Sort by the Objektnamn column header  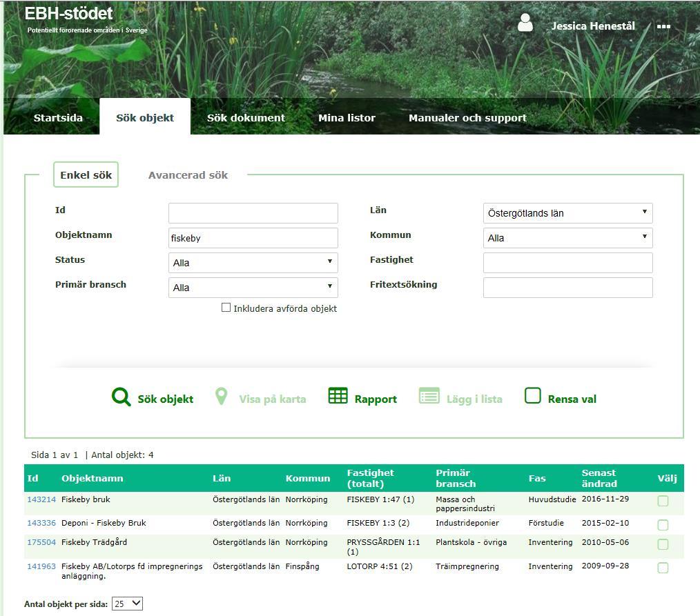tap(92, 478)
